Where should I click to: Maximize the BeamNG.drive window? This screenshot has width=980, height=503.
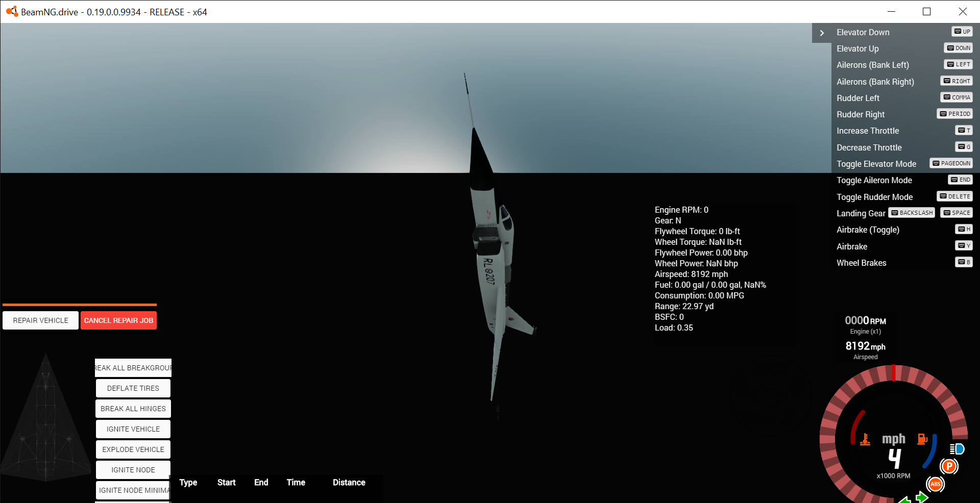(x=926, y=11)
